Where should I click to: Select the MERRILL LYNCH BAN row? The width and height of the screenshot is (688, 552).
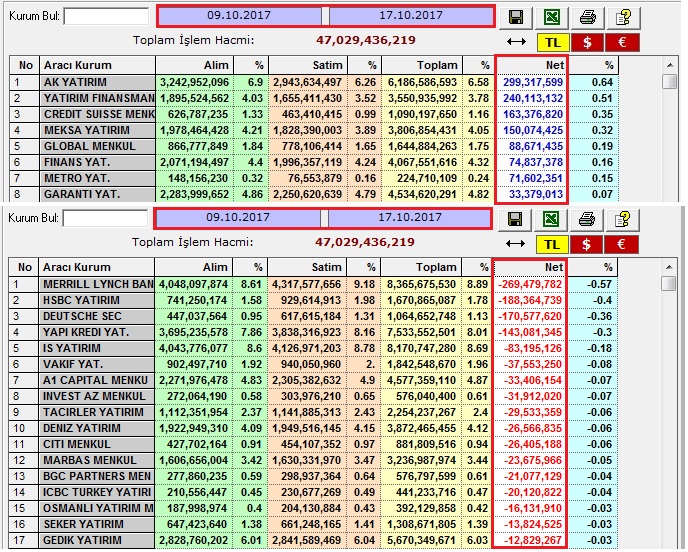pos(313,284)
